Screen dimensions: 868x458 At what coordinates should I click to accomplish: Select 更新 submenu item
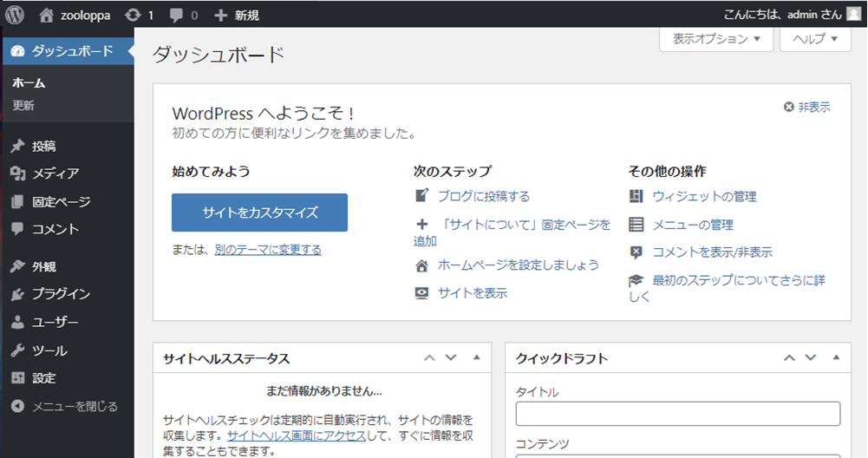coord(23,105)
